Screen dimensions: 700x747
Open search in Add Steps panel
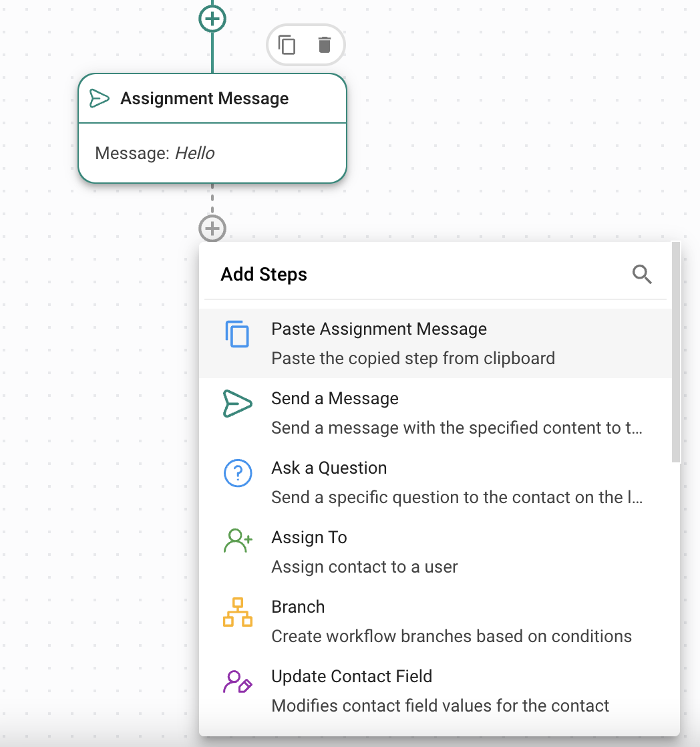[642, 274]
